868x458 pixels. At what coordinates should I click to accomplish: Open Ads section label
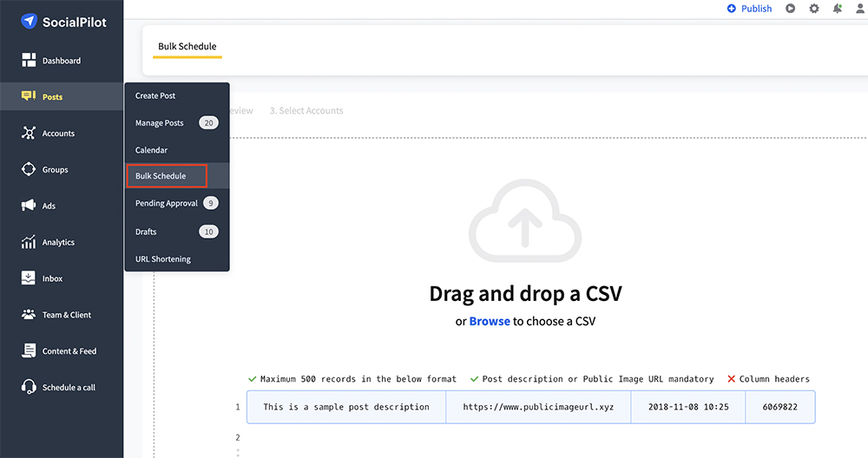pos(49,206)
